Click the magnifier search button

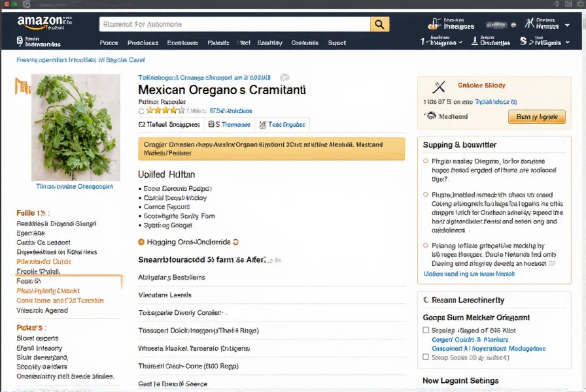[379, 24]
